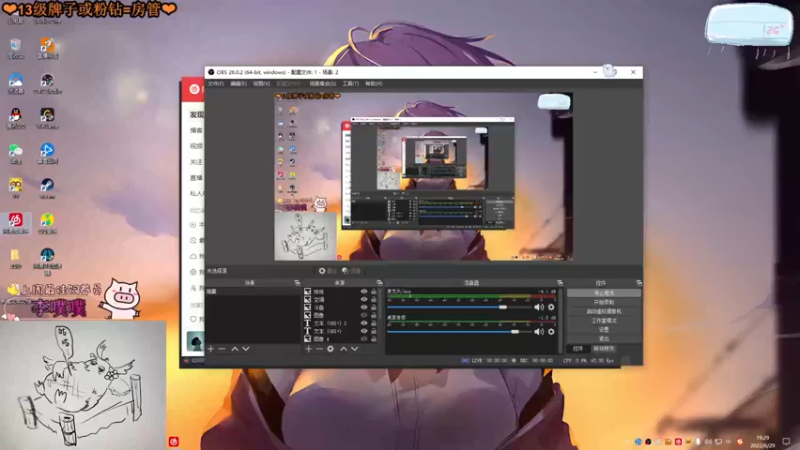Open the Scene Collection menu in OBS

click(322, 84)
